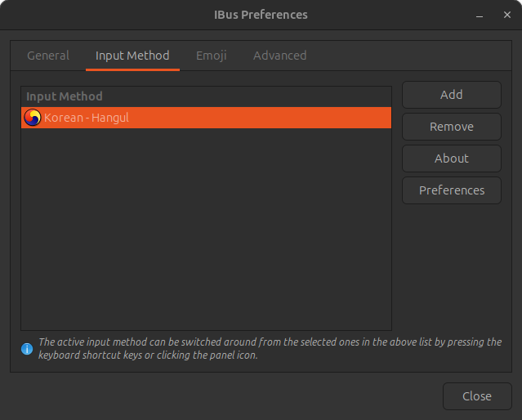
Task: Minimize the IBus Preferences window
Action: tap(480, 15)
